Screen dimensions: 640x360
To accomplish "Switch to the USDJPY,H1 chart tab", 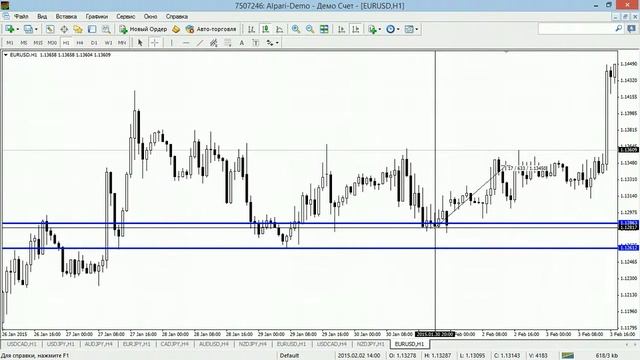I will 60,344.
